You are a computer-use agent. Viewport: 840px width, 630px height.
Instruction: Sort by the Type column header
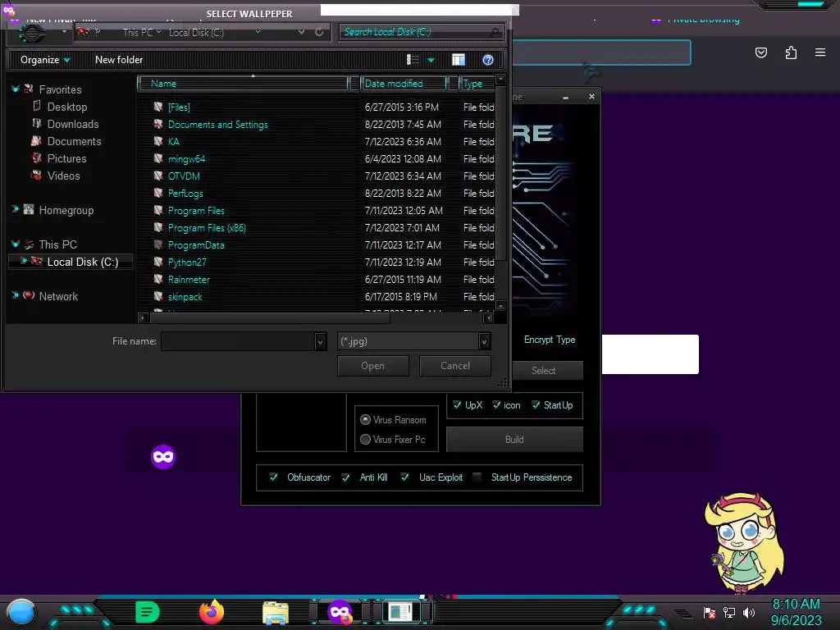coord(476,84)
